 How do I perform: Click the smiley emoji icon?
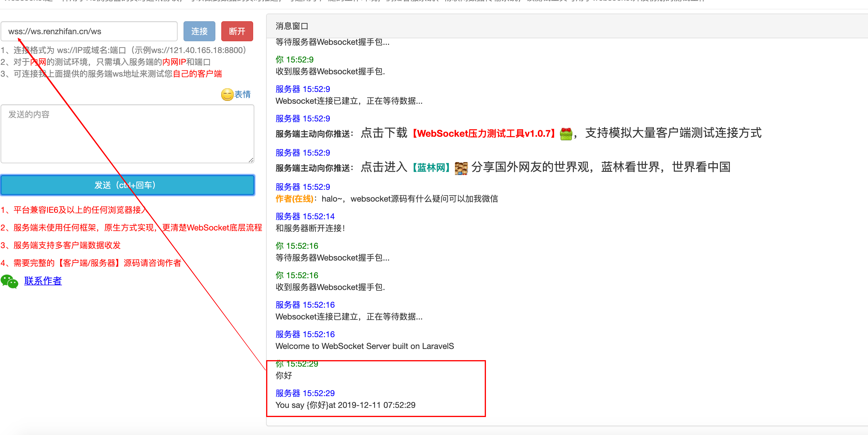coord(227,95)
